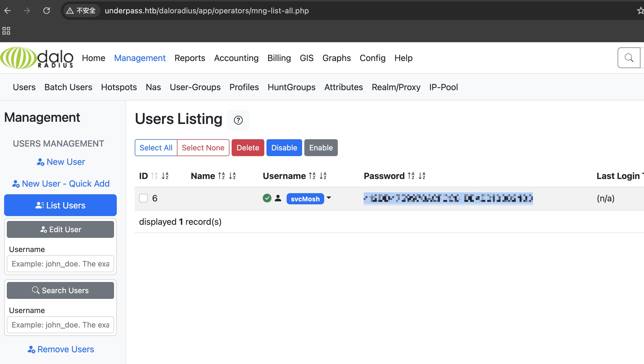Check the checkbox for user ID 6
This screenshot has width=644, height=364.
pos(143,198)
